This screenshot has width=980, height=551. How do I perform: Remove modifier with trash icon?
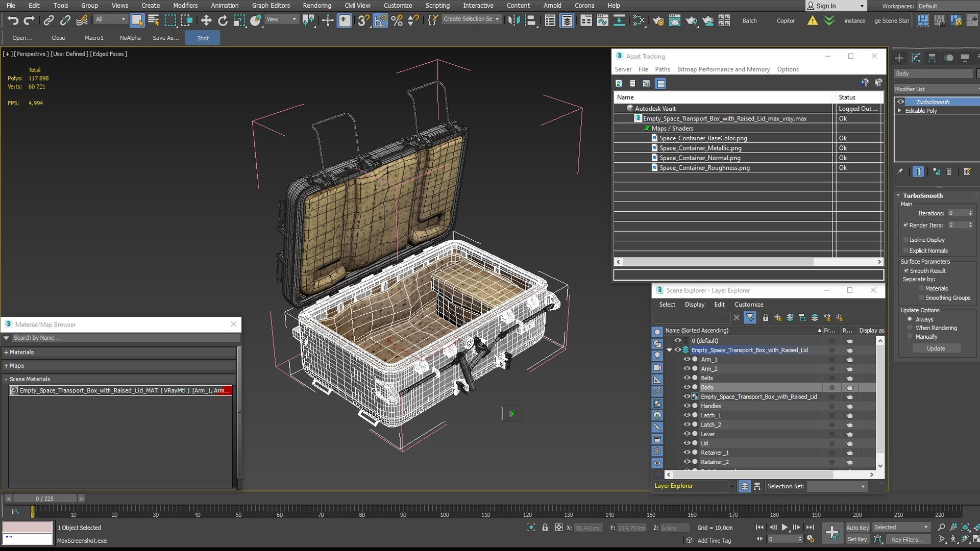(x=949, y=171)
